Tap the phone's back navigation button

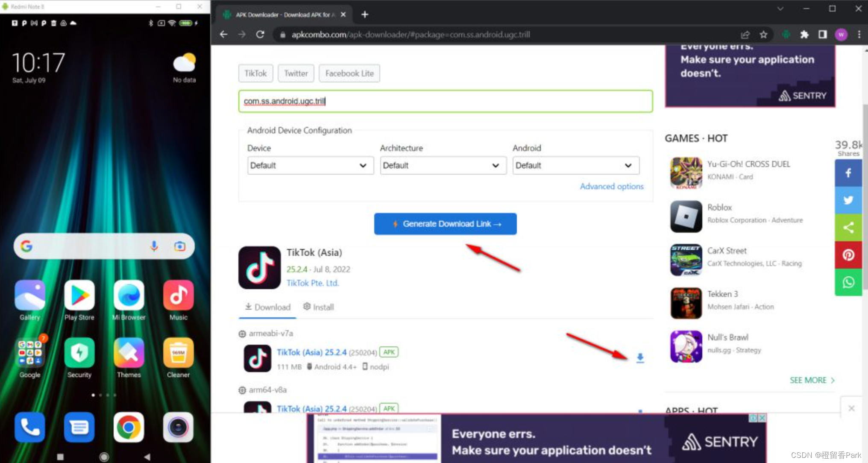147,457
